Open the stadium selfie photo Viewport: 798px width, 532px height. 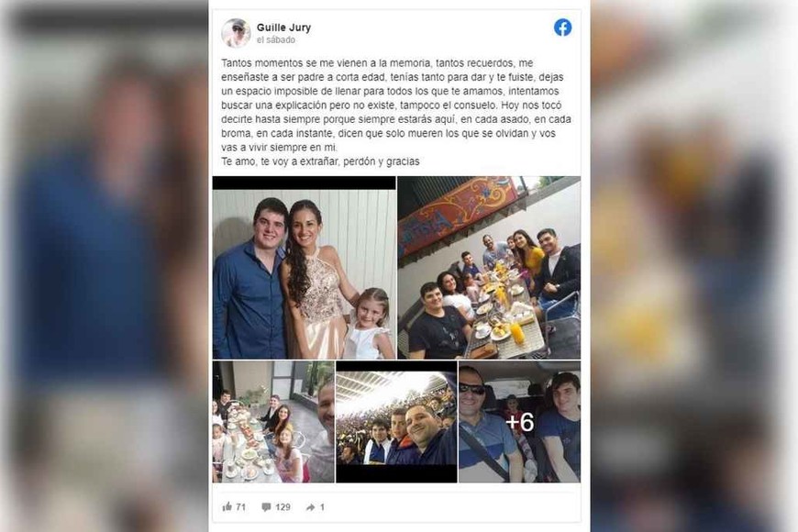pyautogui.click(x=396, y=422)
